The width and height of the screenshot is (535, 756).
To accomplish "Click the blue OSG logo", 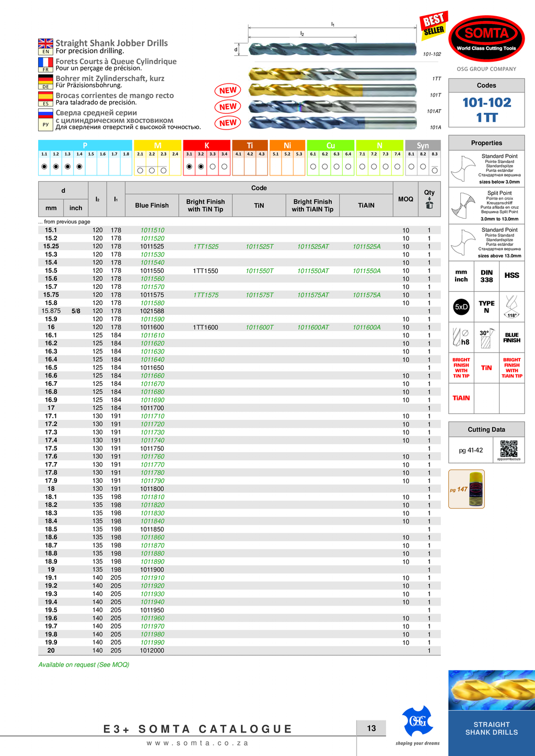I will point(417,721).
